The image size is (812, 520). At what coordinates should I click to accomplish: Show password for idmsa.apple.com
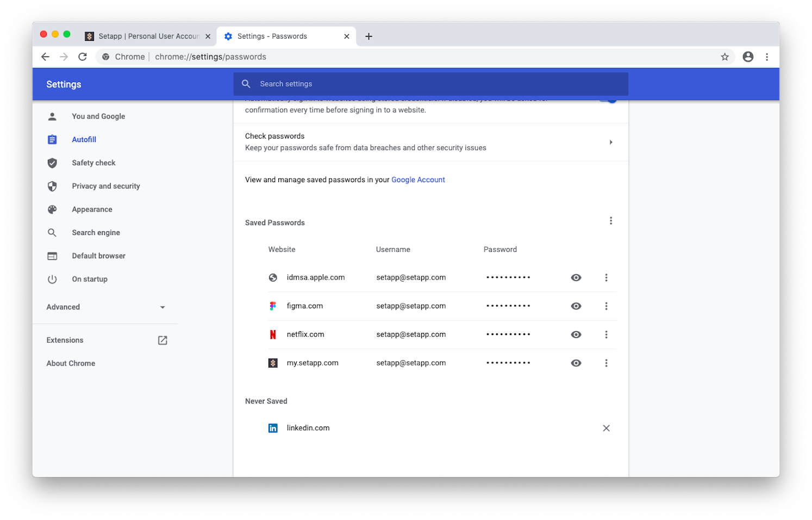[x=576, y=277]
